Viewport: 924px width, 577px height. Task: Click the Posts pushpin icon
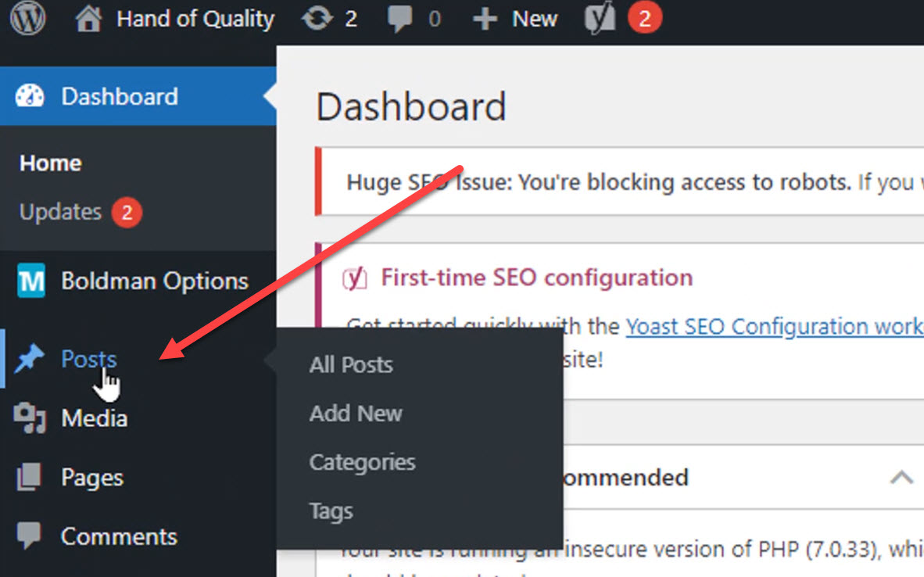click(x=29, y=358)
